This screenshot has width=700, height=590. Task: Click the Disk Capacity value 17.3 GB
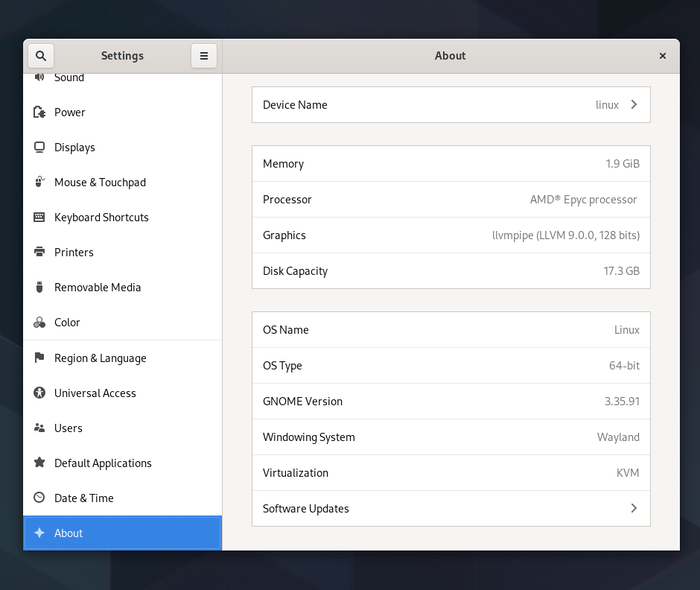click(621, 271)
